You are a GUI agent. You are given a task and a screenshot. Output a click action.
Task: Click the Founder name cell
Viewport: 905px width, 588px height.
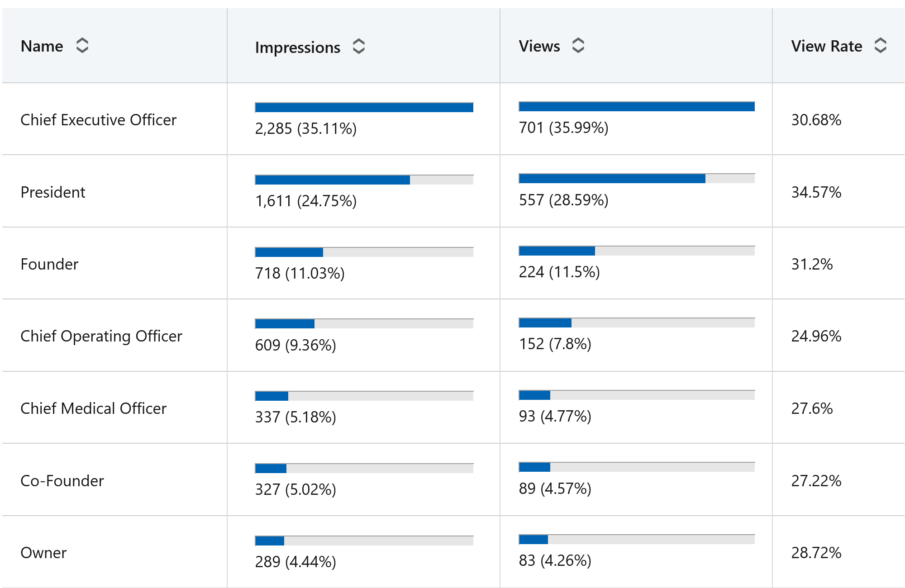[49, 264]
